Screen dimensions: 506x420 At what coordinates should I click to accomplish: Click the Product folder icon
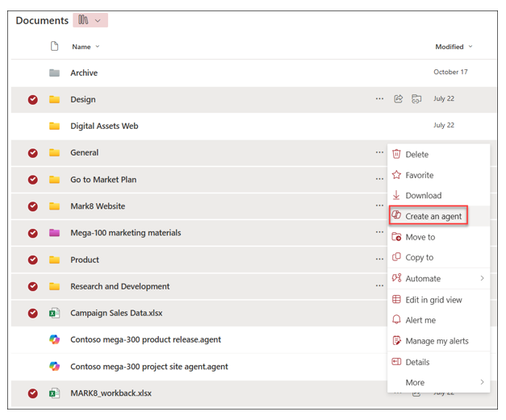[54, 260]
